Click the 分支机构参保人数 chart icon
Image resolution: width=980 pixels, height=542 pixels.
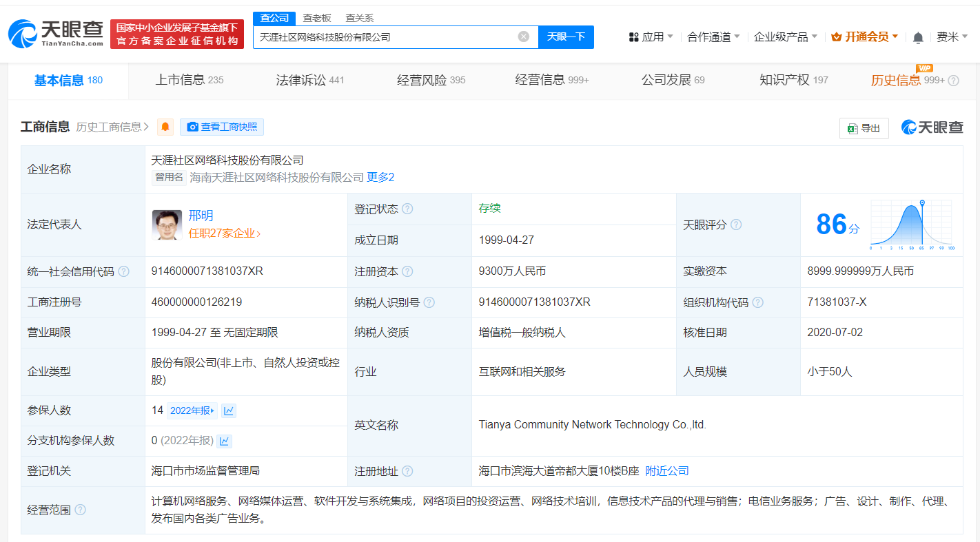coord(223,441)
